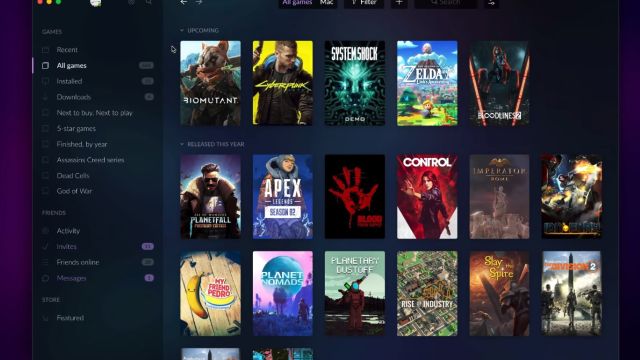Select the All games top tab
Screen dimensions: 640x360
[297, 3]
